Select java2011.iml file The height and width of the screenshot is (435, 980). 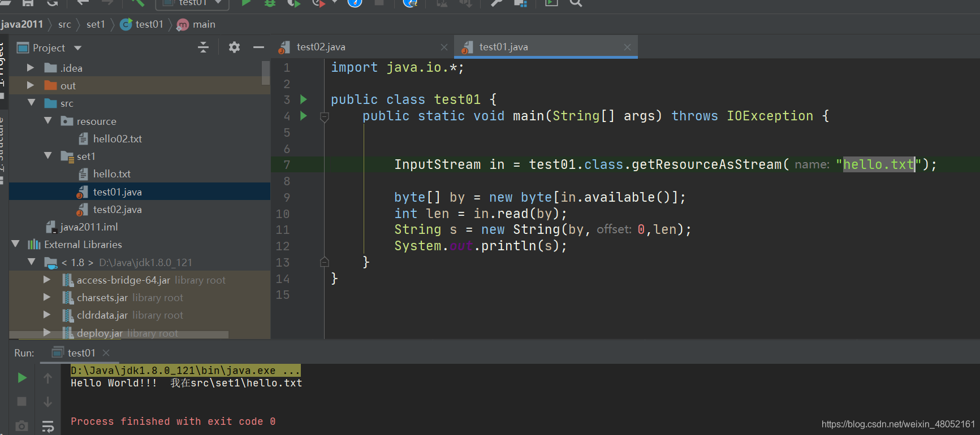point(89,227)
